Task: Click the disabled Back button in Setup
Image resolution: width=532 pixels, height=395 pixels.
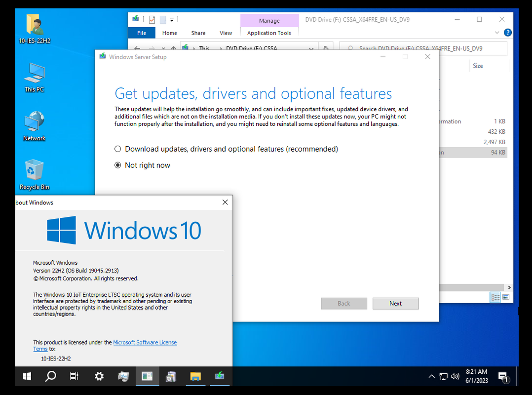Action: click(343, 303)
